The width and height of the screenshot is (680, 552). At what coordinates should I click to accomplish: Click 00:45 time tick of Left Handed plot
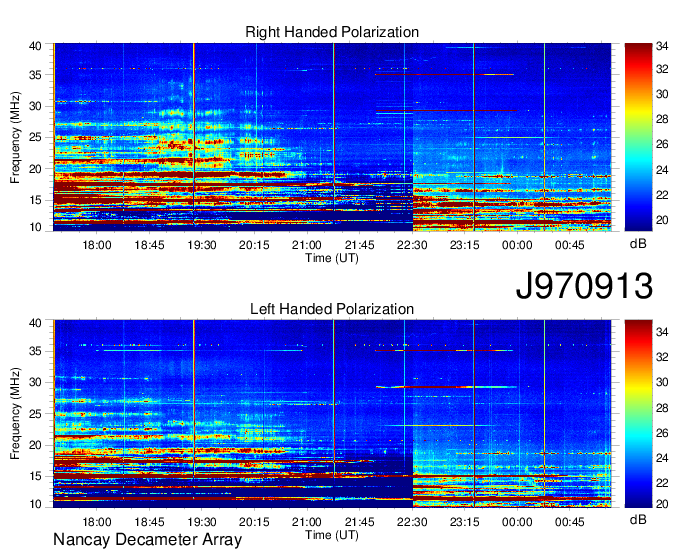[x=570, y=522]
